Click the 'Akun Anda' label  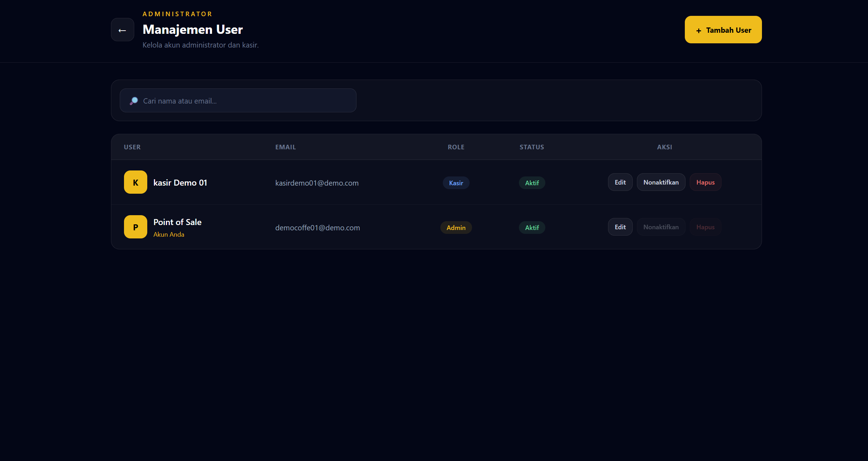tap(169, 234)
